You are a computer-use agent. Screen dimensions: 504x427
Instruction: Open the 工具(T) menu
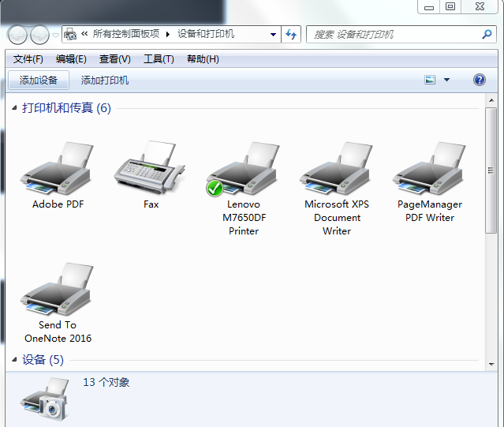(159, 59)
